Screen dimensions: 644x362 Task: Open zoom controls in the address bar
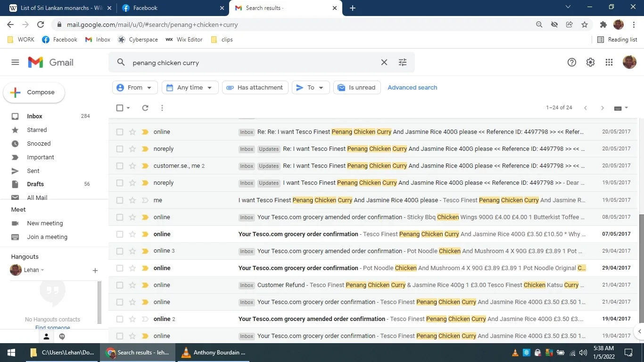click(x=539, y=25)
